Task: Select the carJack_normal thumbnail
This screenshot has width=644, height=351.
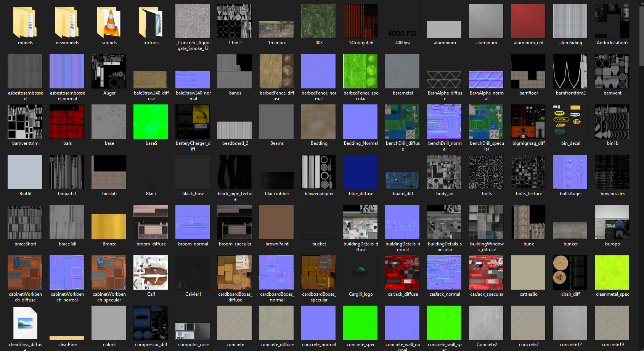Action: coord(444,272)
